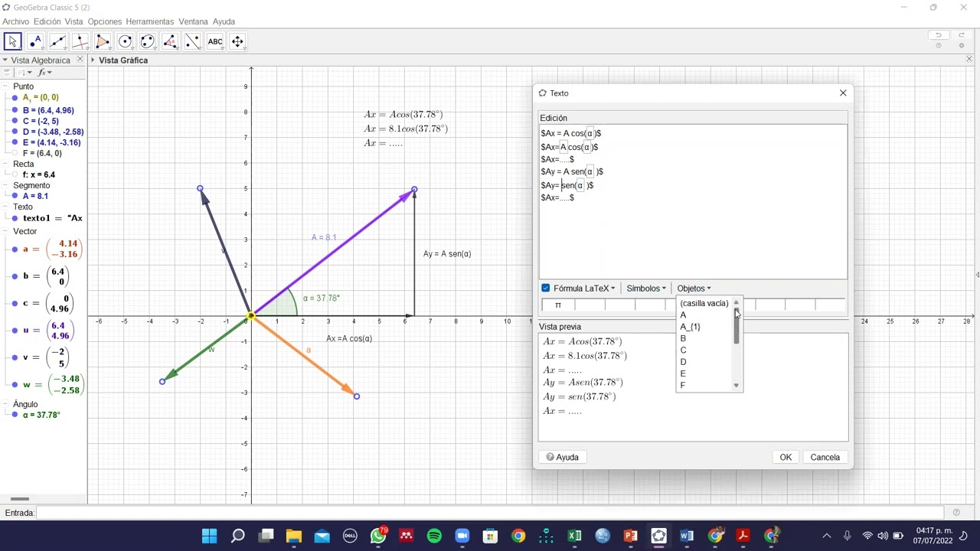
Task: Open Spotify from the taskbar
Action: tap(434, 536)
